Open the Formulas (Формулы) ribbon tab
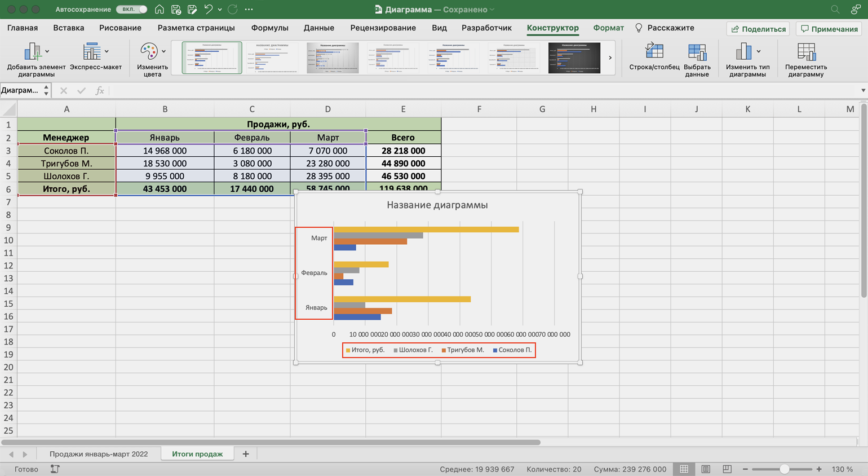 click(269, 28)
